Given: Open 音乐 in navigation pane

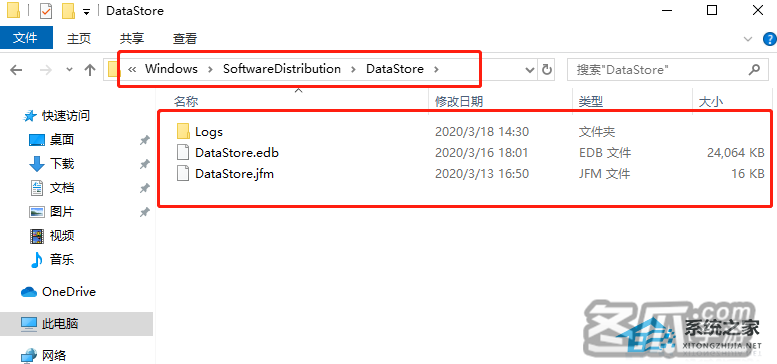Looking at the screenshot, I should click(62, 259).
